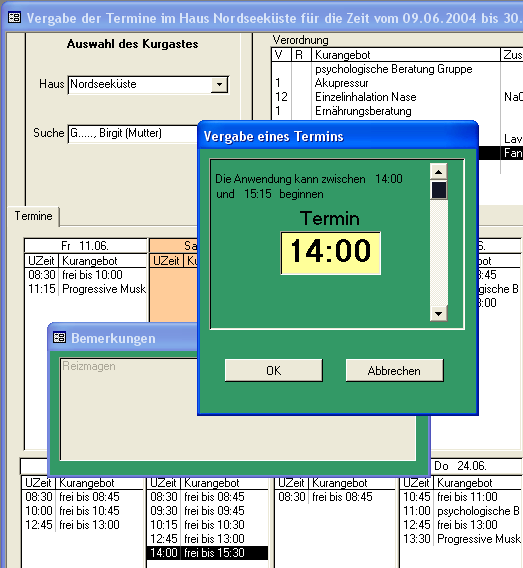Click the 'Fr 11.06.' day header
This screenshot has width=523, height=568.
85,246
